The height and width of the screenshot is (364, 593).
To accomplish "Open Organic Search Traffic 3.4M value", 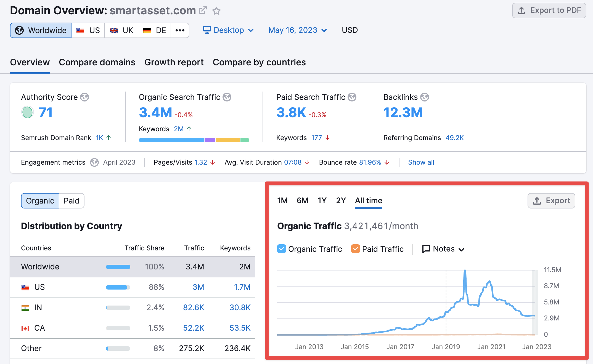I will pos(155,113).
